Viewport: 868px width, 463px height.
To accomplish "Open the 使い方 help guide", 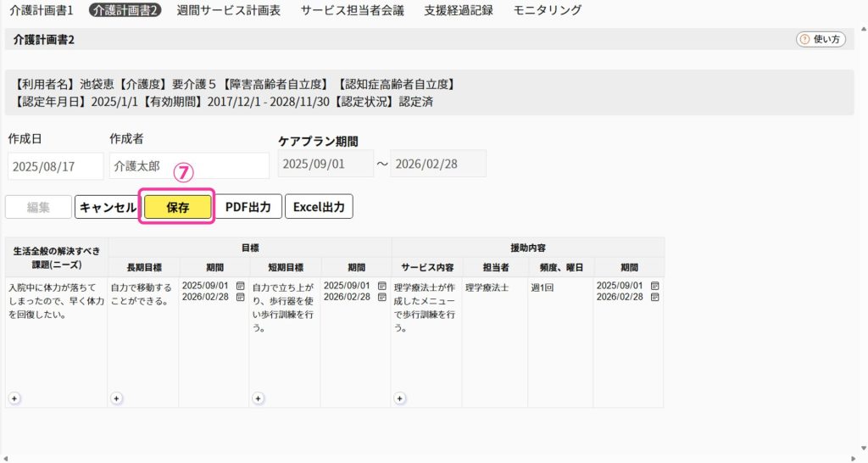I will 820,39.
